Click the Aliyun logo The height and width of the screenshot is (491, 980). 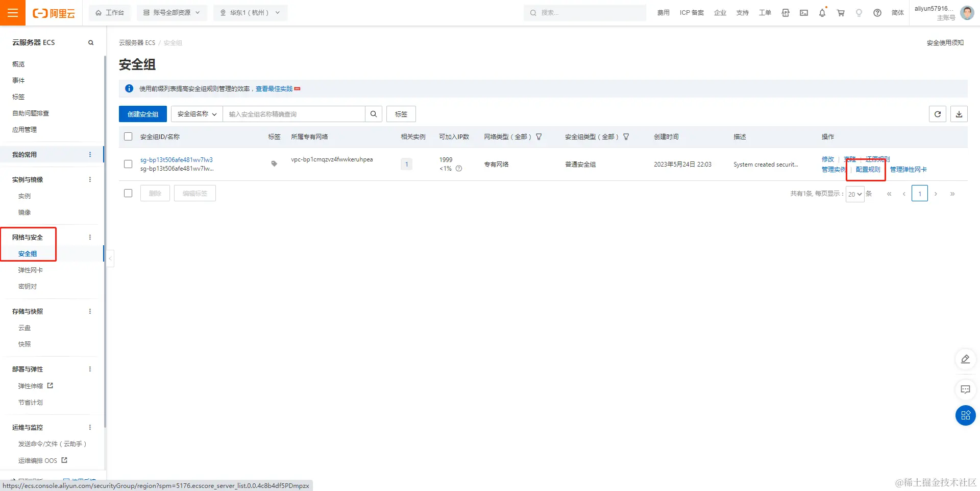[x=54, y=13]
